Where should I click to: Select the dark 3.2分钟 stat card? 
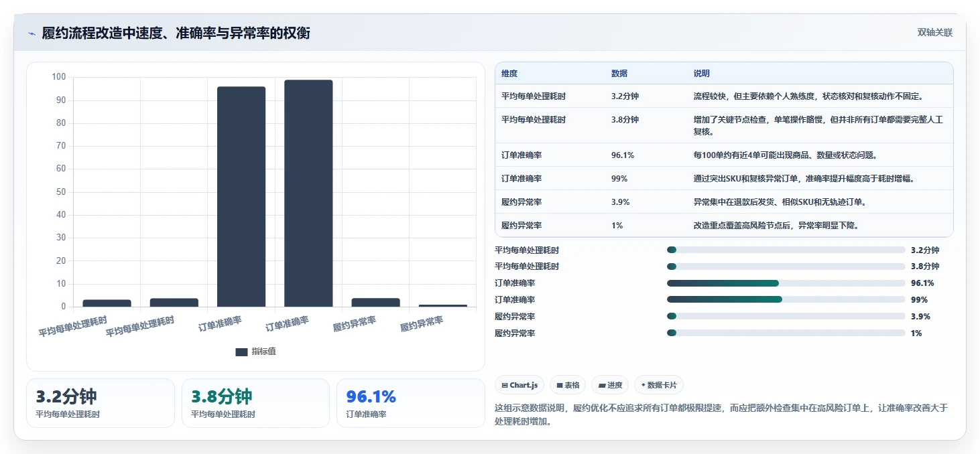101,403
